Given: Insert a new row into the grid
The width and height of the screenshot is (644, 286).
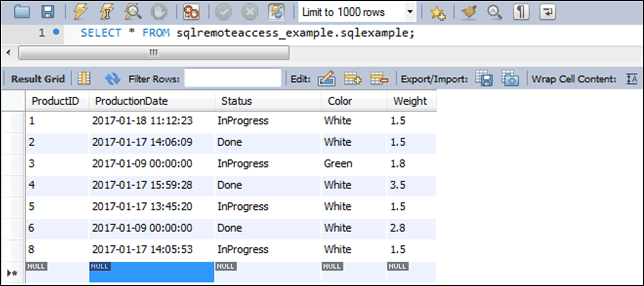Looking at the screenshot, I should coord(352,79).
